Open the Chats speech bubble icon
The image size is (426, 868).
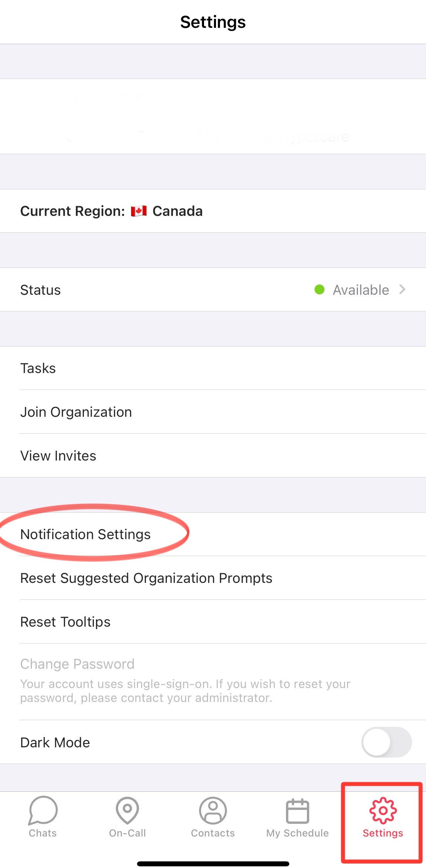coord(43,810)
